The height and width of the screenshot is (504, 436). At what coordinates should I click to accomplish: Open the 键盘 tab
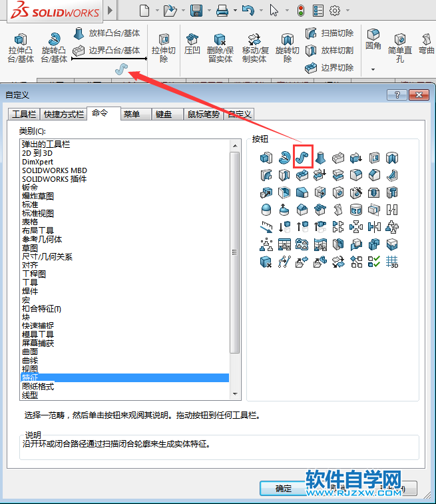click(x=164, y=114)
